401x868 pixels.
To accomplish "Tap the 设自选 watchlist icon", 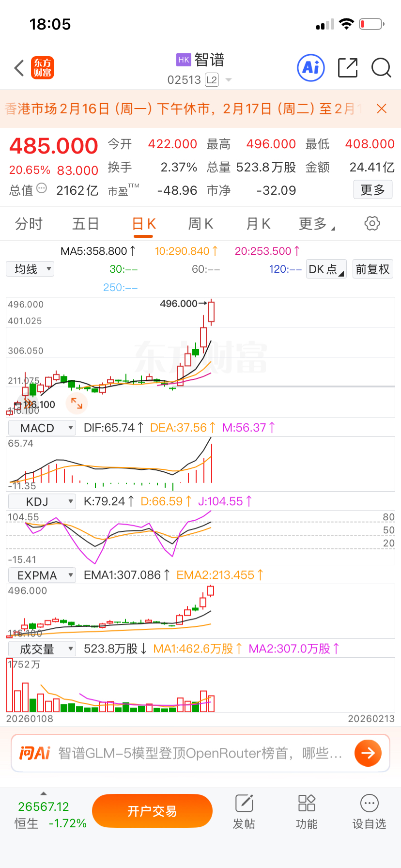I will (x=369, y=811).
